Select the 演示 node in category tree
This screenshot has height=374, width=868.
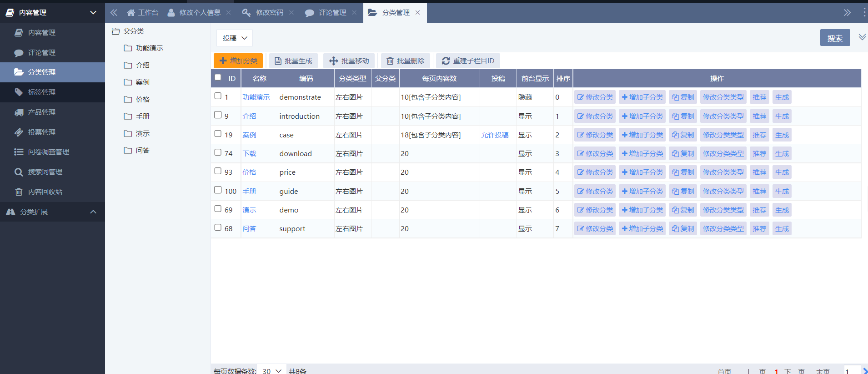[x=142, y=134]
